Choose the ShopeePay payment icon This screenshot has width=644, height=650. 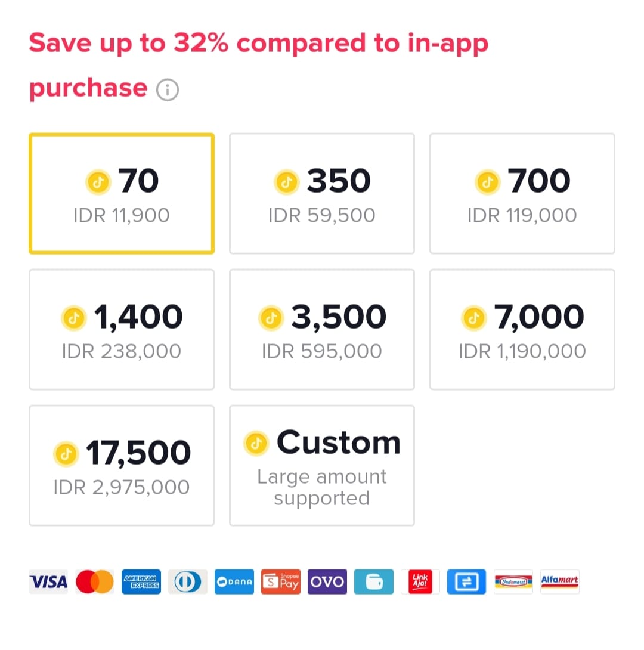pyautogui.click(x=281, y=581)
